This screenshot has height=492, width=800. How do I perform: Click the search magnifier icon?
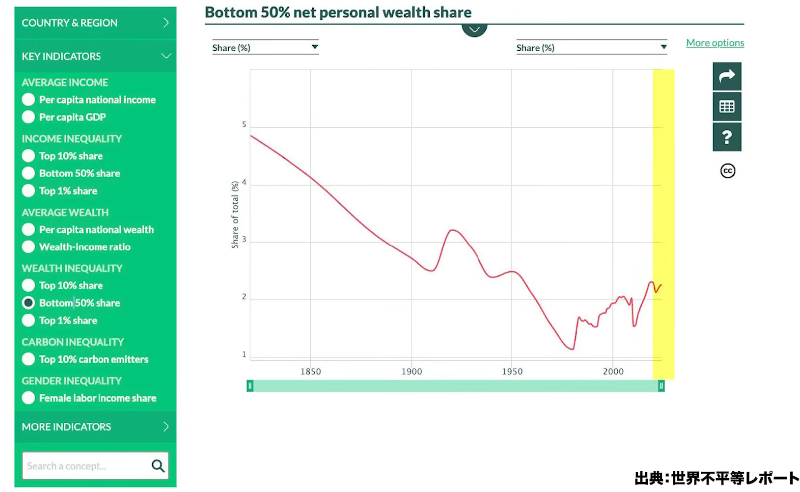[158, 466]
